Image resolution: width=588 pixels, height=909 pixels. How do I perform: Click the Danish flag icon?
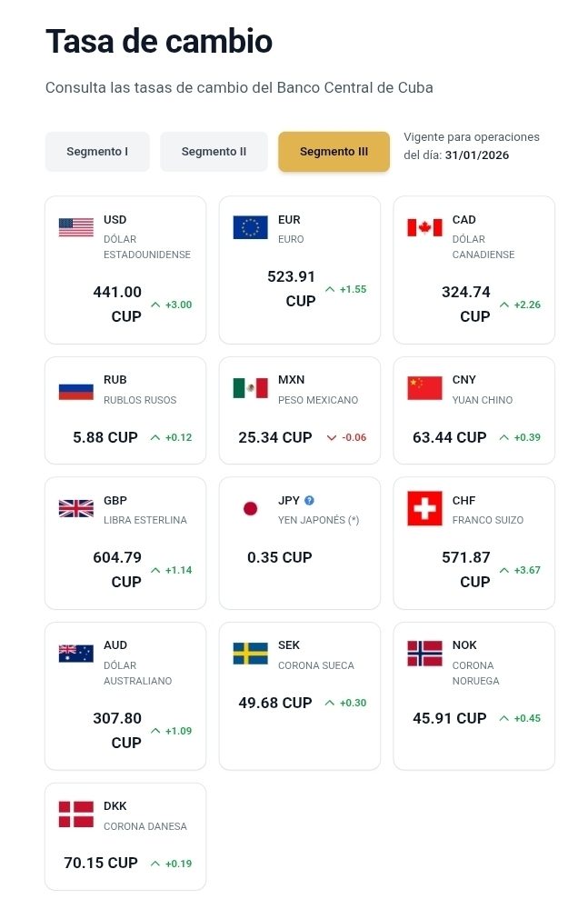[76, 814]
